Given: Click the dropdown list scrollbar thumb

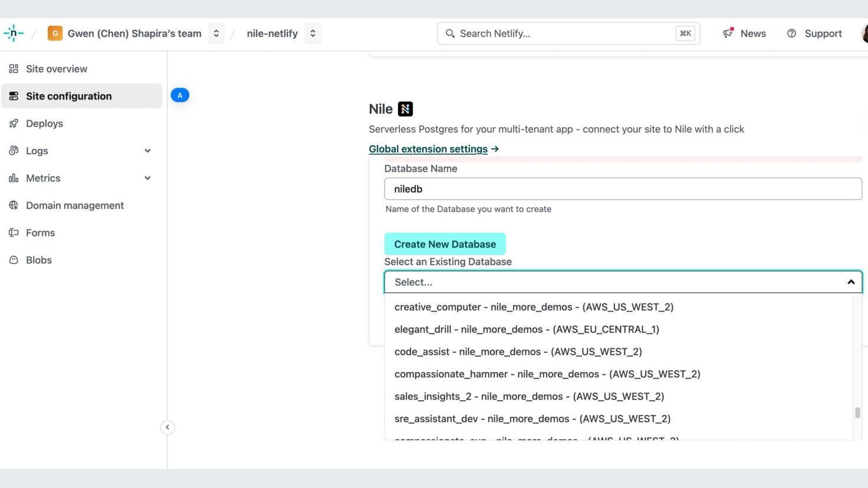Looking at the screenshot, I should pyautogui.click(x=857, y=413).
